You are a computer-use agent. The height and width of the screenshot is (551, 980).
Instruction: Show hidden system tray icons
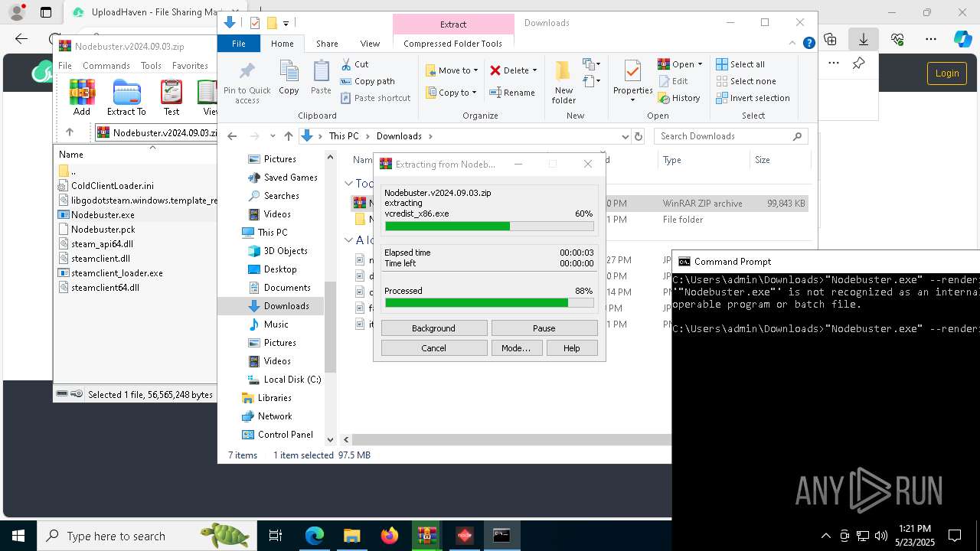coord(825,536)
